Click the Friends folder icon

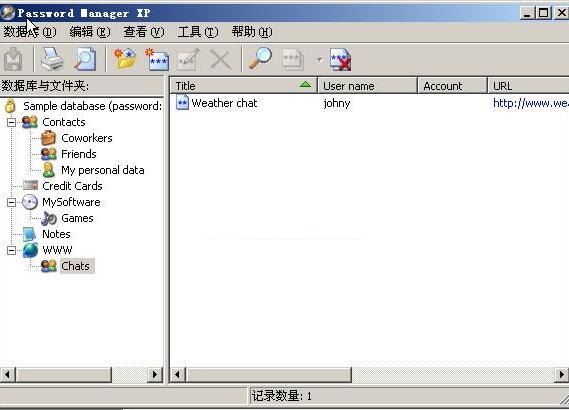[x=49, y=154]
